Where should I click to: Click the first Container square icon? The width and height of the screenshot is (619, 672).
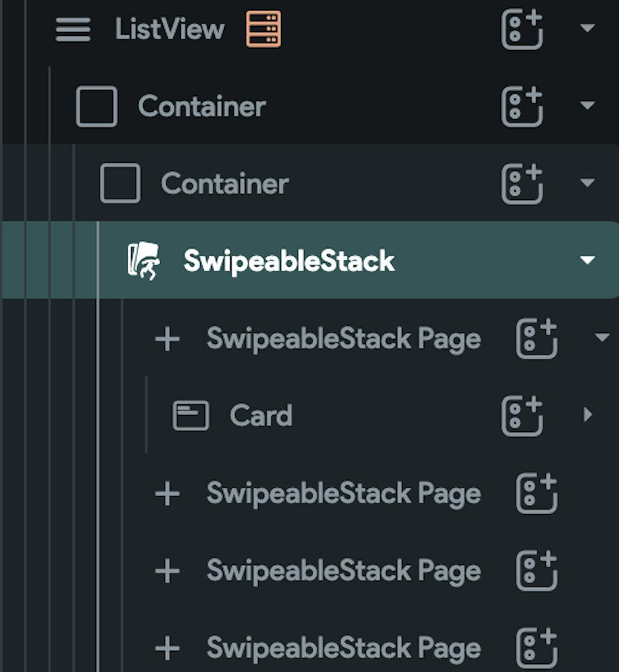[96, 106]
